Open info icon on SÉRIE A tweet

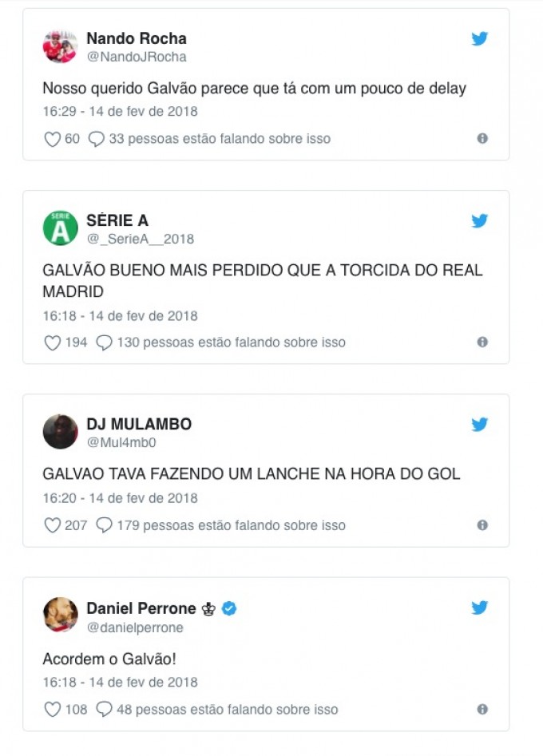click(482, 342)
